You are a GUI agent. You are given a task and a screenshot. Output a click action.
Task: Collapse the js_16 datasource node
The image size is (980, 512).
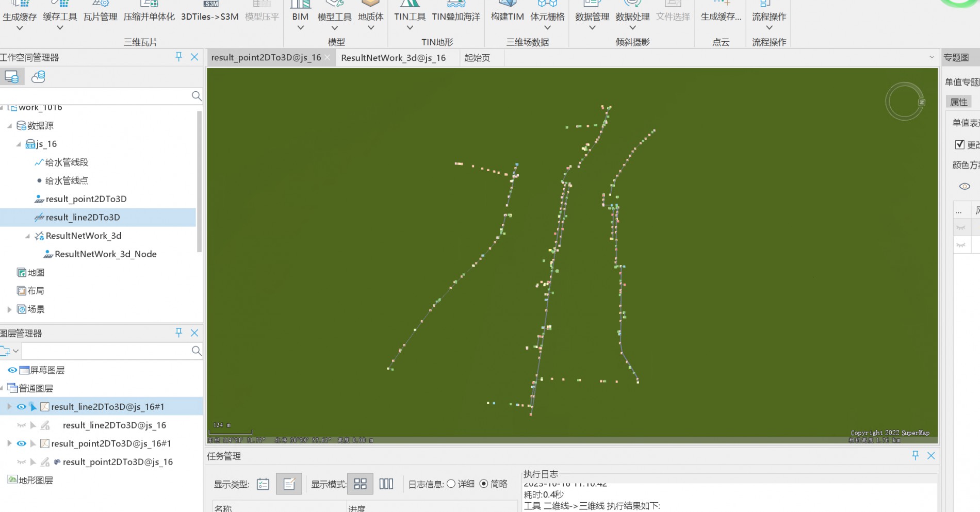coord(19,144)
